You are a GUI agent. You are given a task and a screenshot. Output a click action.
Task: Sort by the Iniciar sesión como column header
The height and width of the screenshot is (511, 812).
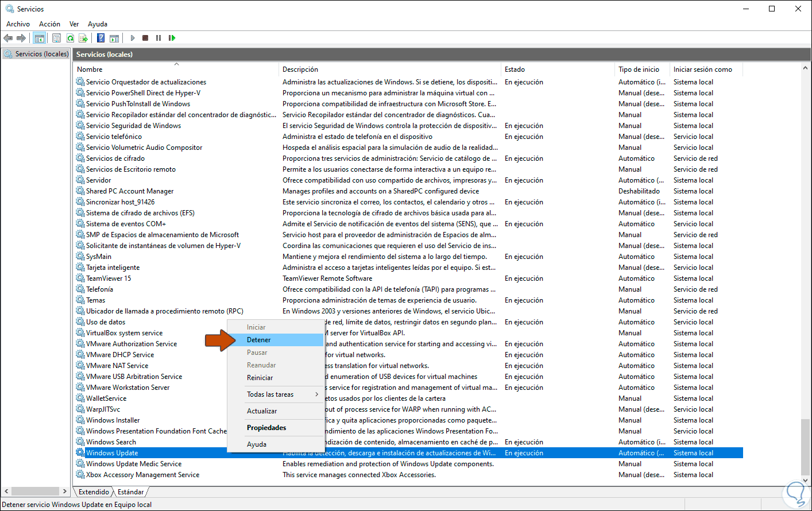(x=707, y=69)
